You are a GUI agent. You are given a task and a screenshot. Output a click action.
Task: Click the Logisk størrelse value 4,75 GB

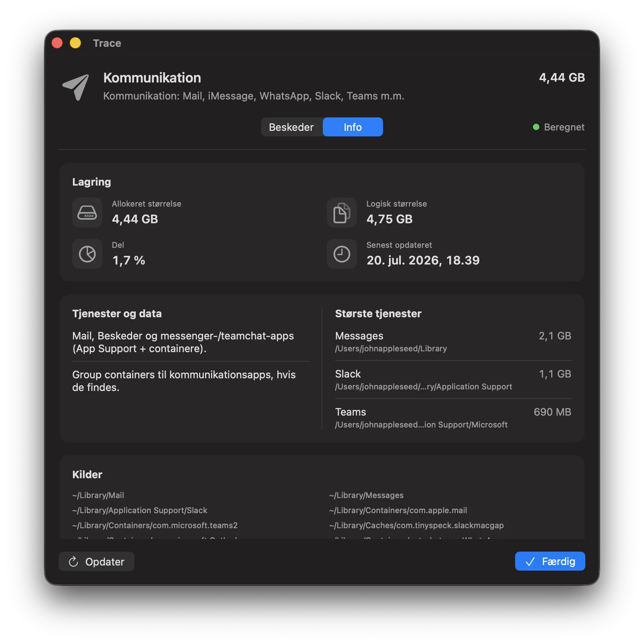[390, 219]
